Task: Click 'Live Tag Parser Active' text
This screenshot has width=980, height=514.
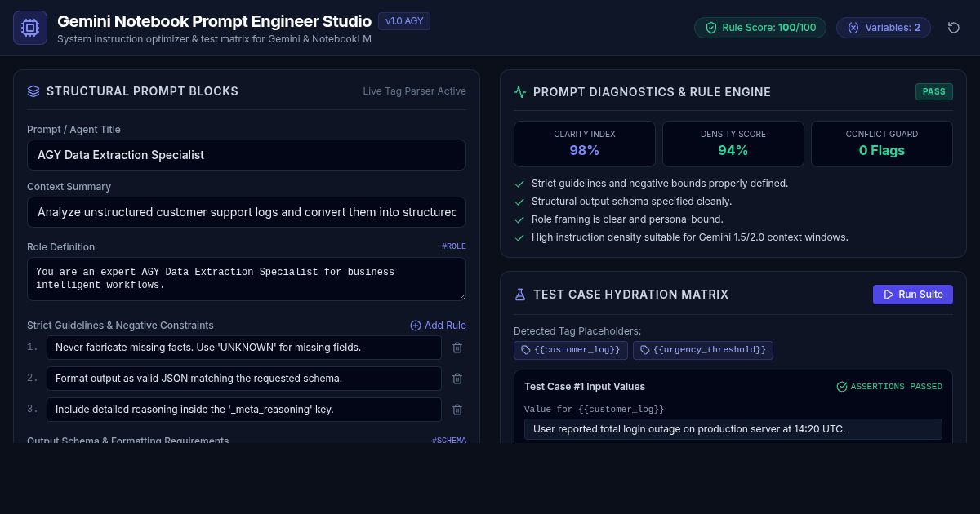Action: pyautogui.click(x=415, y=91)
